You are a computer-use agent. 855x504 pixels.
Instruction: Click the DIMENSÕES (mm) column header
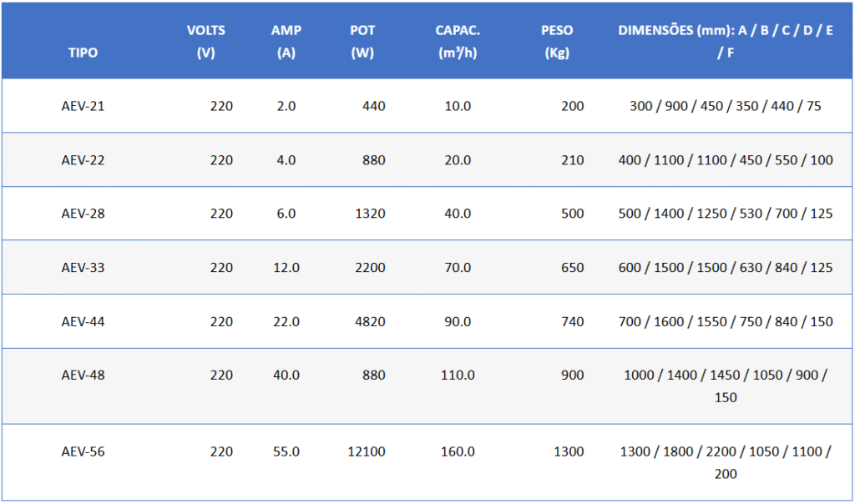click(725, 41)
